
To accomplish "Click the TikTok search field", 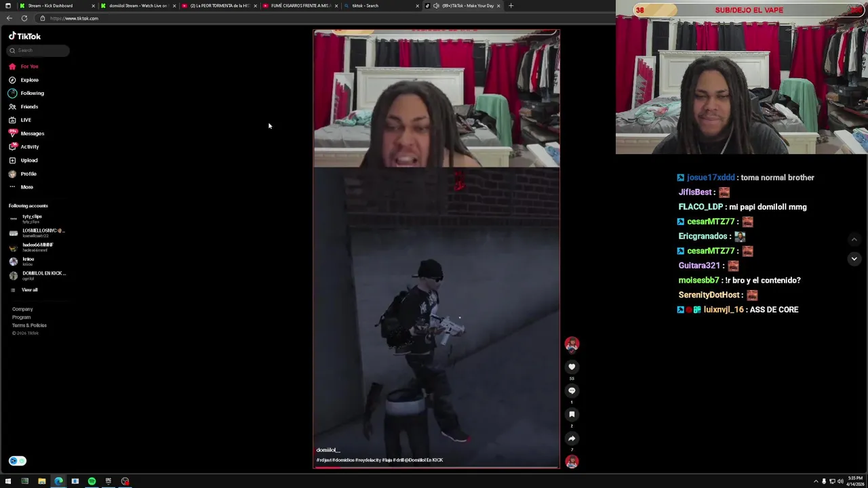I will click(39, 50).
